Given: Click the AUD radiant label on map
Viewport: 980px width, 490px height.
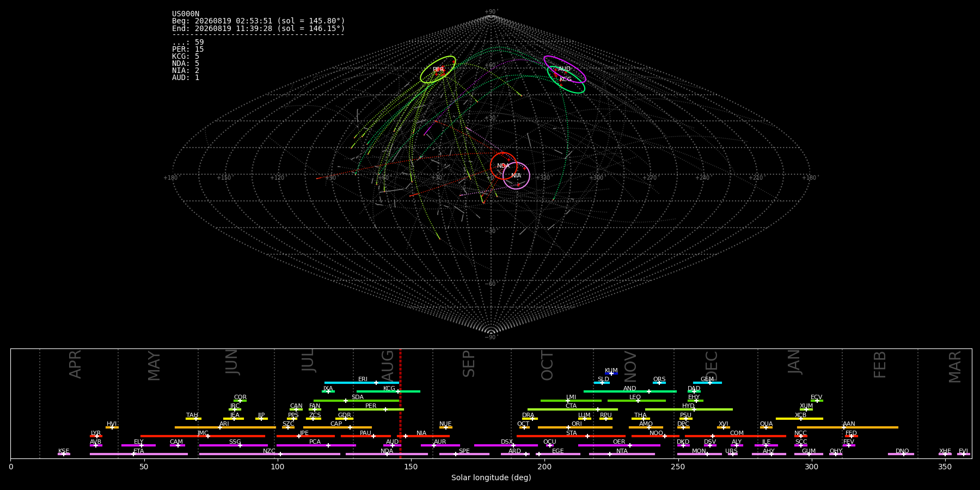Looking at the screenshot, I should pos(565,69).
